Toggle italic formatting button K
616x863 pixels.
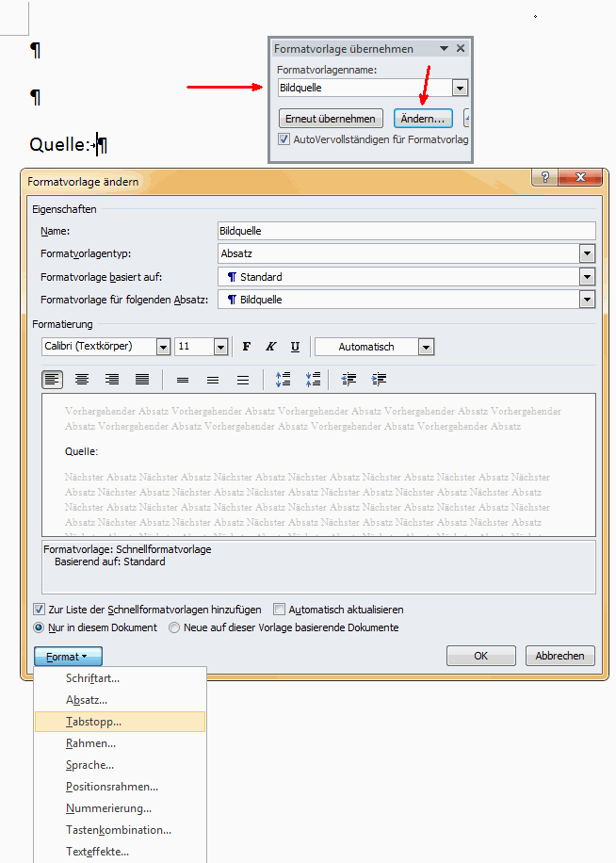pos(270,347)
